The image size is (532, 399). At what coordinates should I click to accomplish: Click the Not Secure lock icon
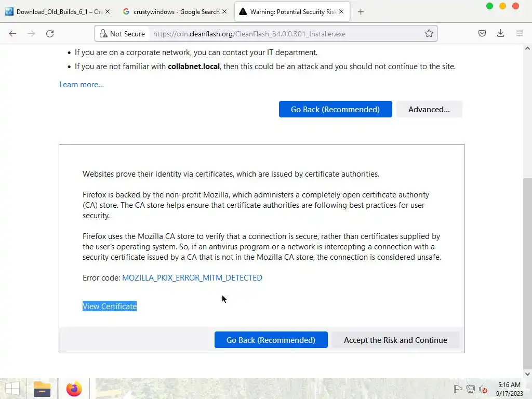(103, 34)
